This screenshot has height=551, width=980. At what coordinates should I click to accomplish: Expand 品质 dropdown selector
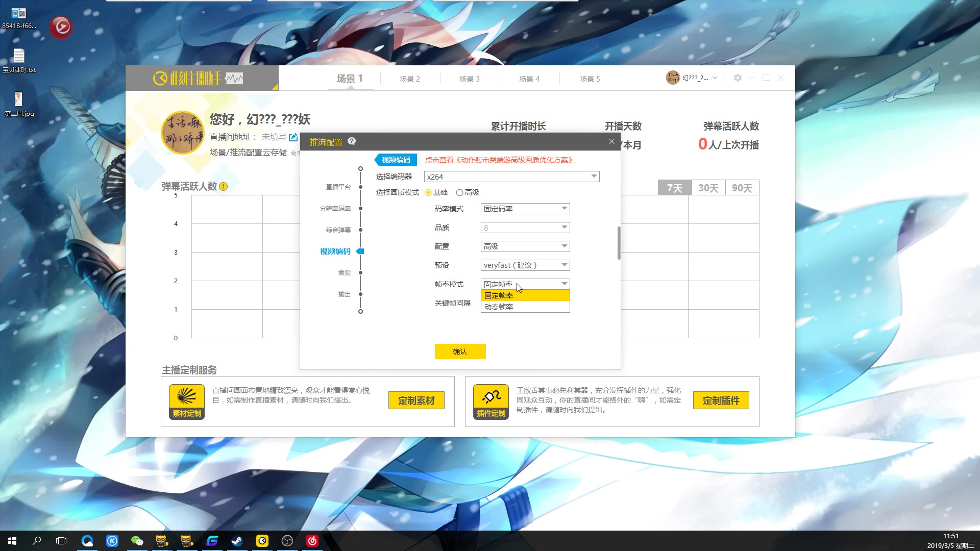click(566, 228)
